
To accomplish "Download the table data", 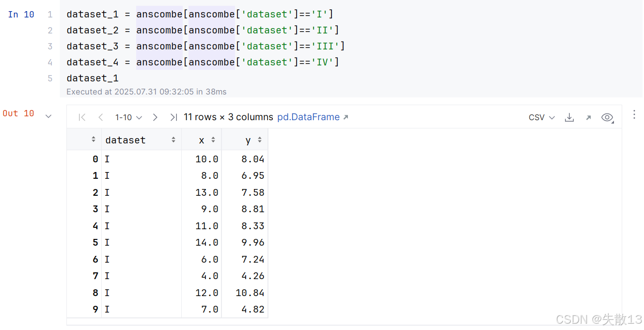I will pyautogui.click(x=570, y=117).
